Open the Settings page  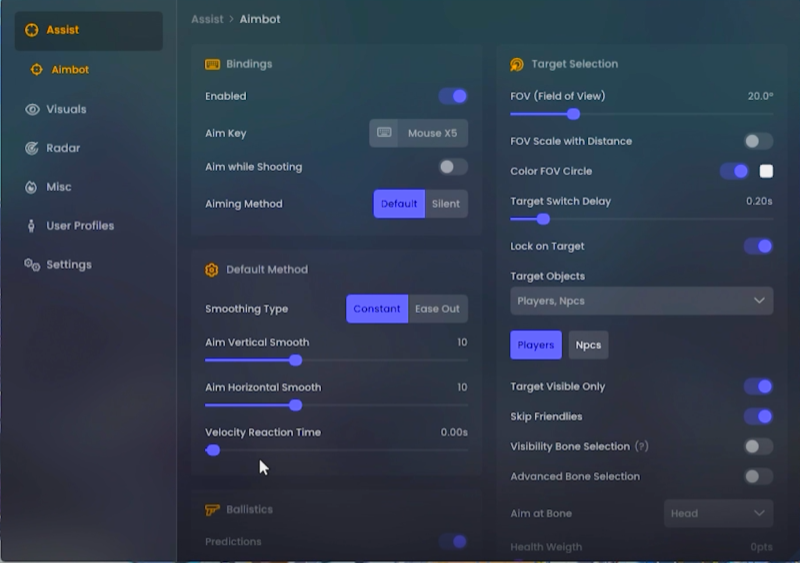pyautogui.click(x=69, y=264)
